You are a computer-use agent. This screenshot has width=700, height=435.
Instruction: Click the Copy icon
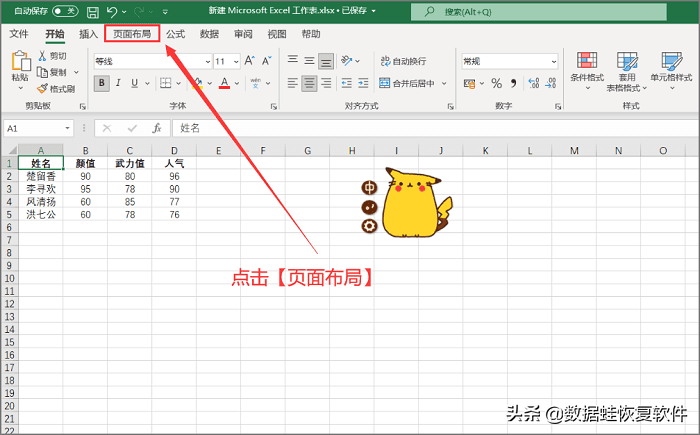(x=42, y=72)
